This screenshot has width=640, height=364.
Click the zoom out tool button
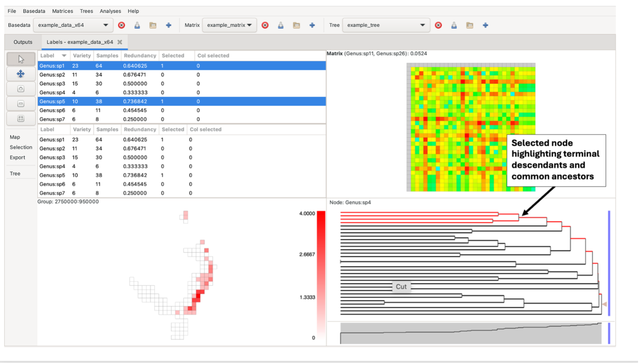21,104
